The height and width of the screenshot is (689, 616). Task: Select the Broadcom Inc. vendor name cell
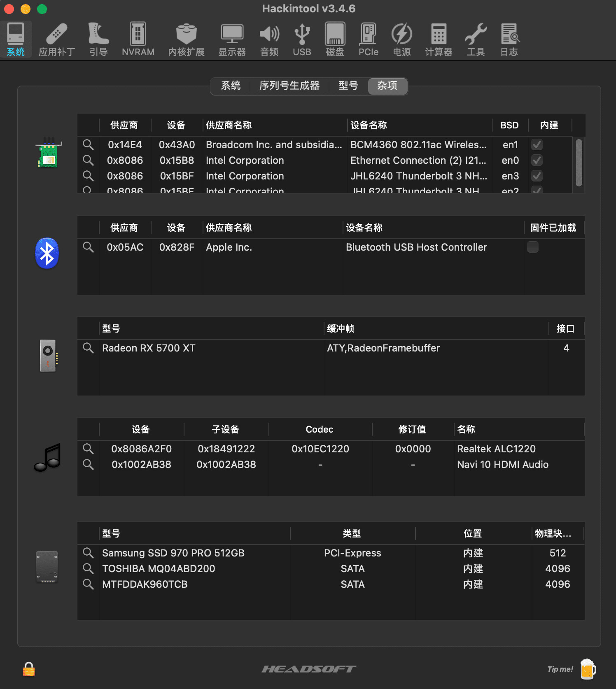pos(274,144)
